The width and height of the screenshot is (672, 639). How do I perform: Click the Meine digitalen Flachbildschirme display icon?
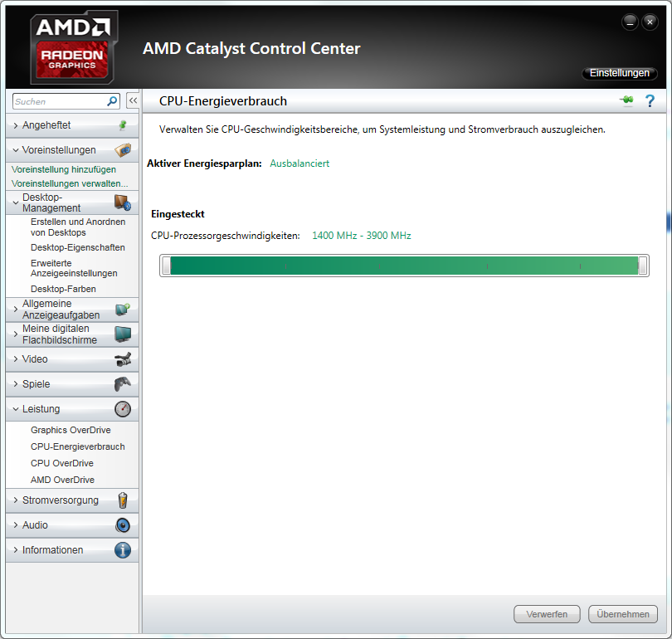point(123,334)
